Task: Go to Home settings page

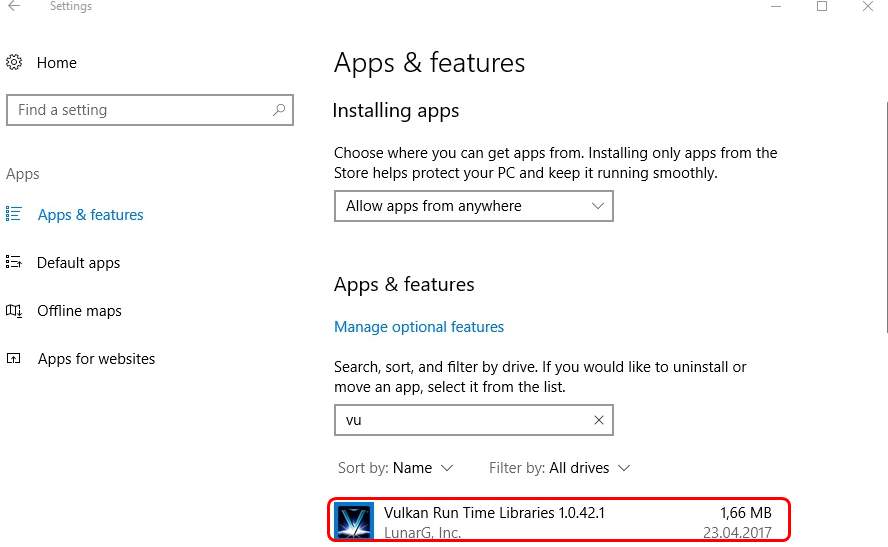Action: pos(56,63)
